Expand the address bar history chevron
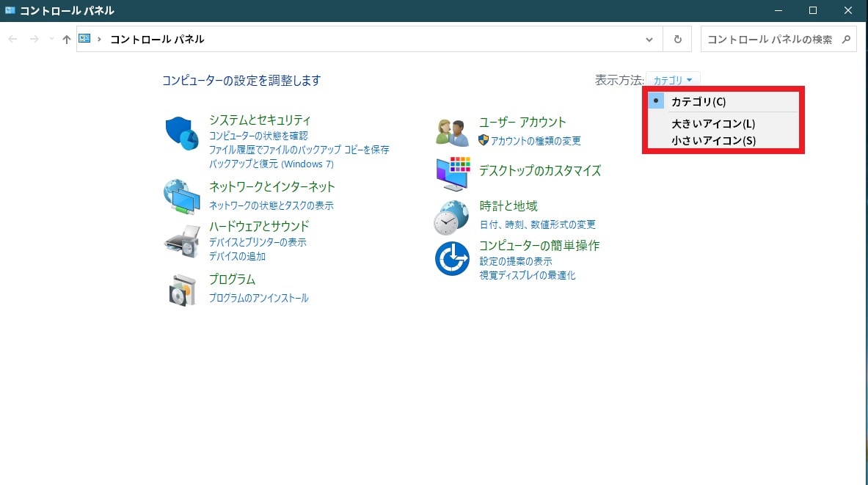 649,40
